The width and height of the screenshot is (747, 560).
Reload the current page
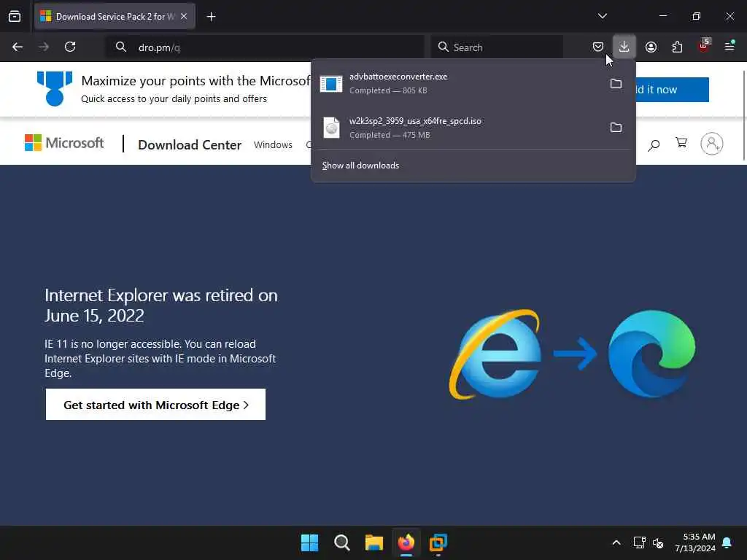click(70, 47)
